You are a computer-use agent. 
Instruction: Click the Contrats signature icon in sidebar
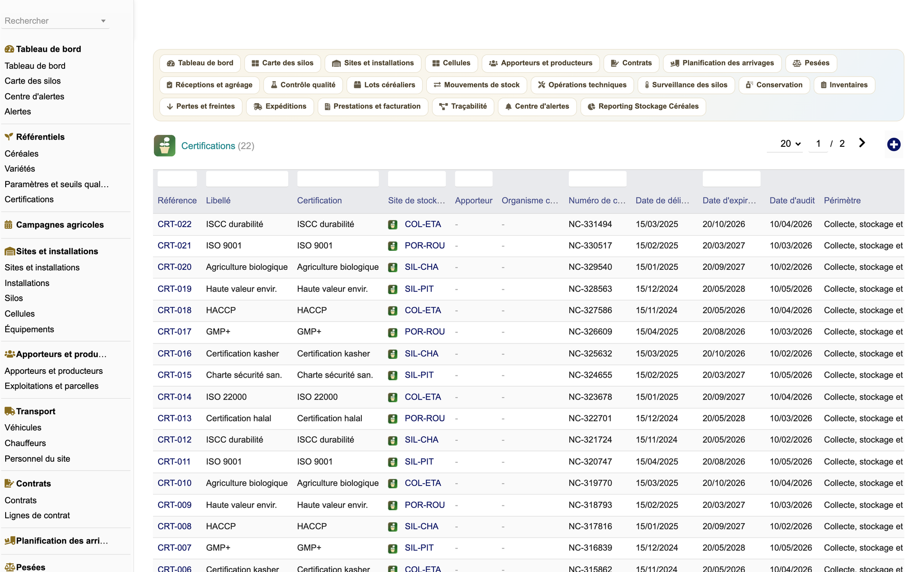pos(9,484)
